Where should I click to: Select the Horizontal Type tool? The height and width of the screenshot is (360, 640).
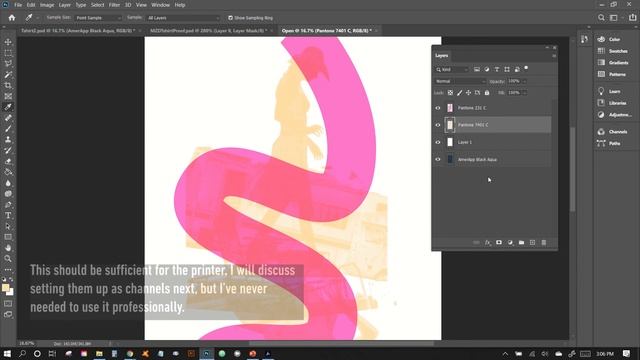[x=8, y=215]
